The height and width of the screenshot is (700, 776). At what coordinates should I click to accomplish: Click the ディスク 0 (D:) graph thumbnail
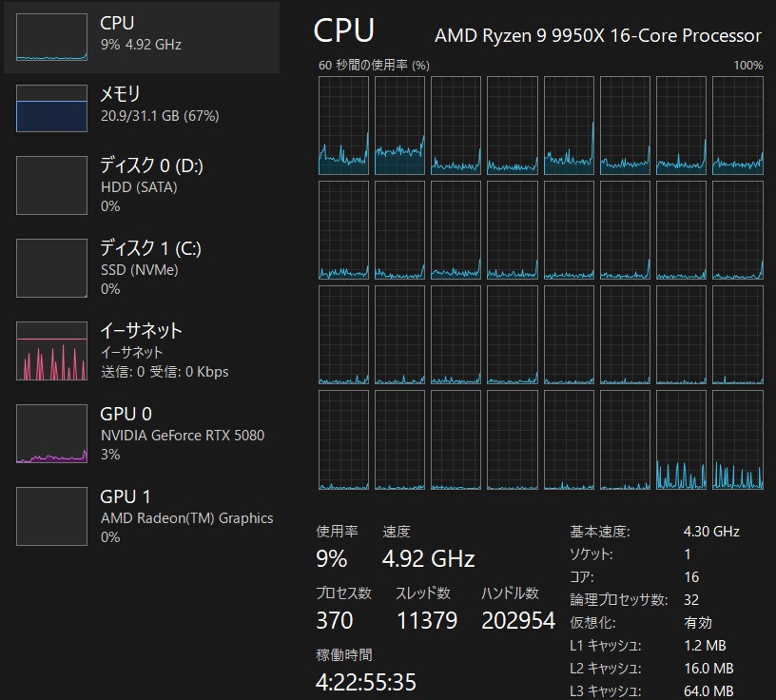pos(51,186)
